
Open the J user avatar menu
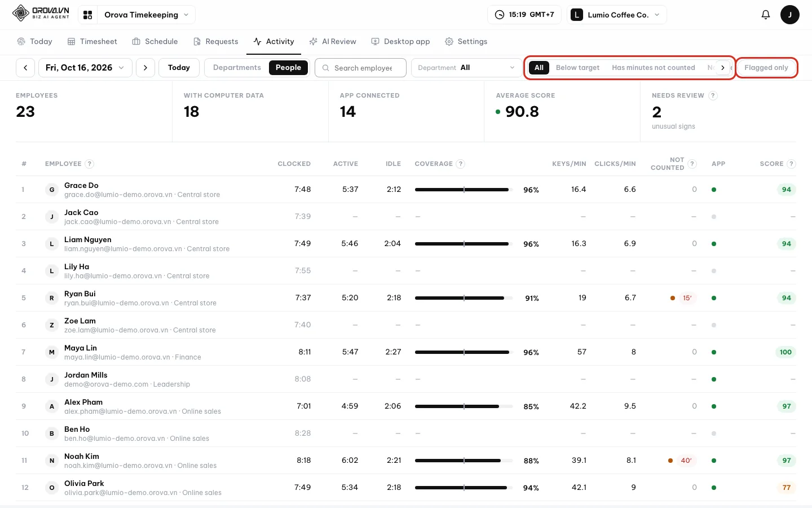[789, 15]
